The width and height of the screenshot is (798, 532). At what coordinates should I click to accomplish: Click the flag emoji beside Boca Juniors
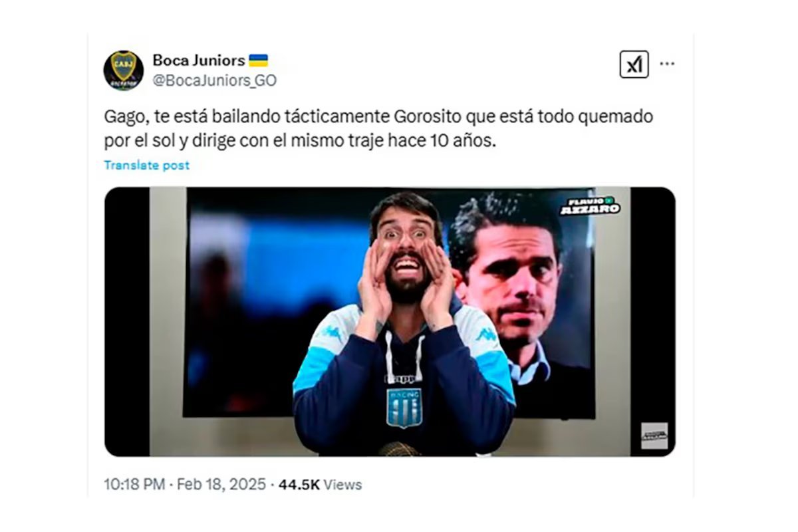point(258,61)
